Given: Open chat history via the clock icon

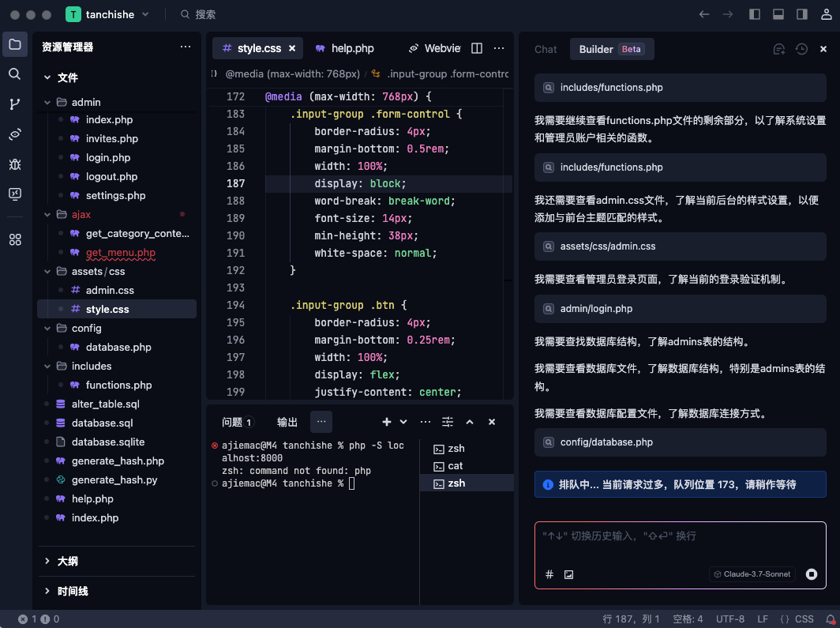Looking at the screenshot, I should click(x=801, y=49).
